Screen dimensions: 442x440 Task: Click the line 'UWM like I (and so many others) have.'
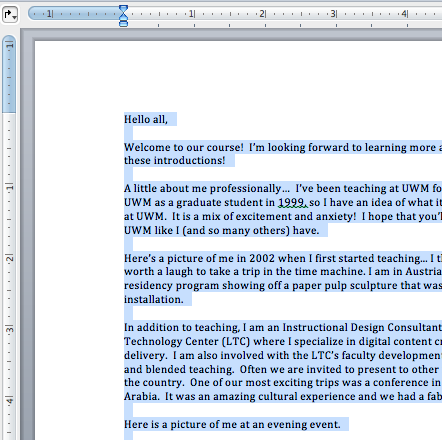[x=222, y=230]
